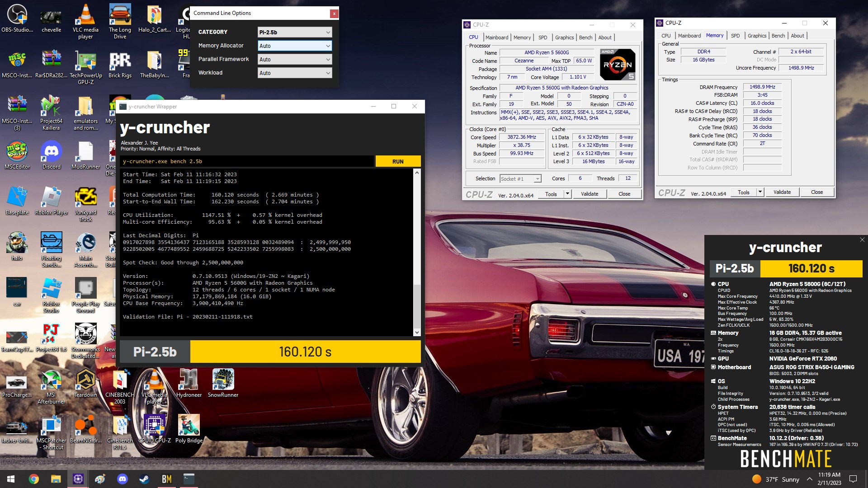This screenshot has height=488, width=868.
Task: Click Validate in left CPU-Z window
Action: (x=590, y=194)
